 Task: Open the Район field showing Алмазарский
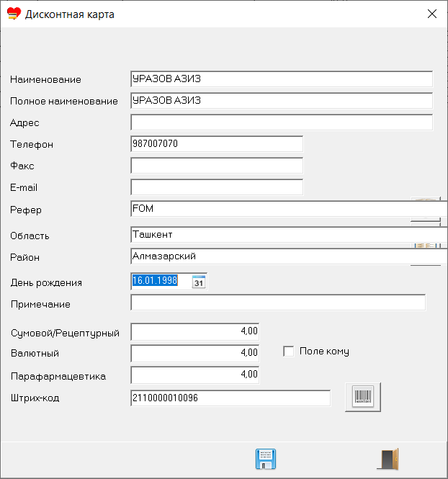point(289,256)
